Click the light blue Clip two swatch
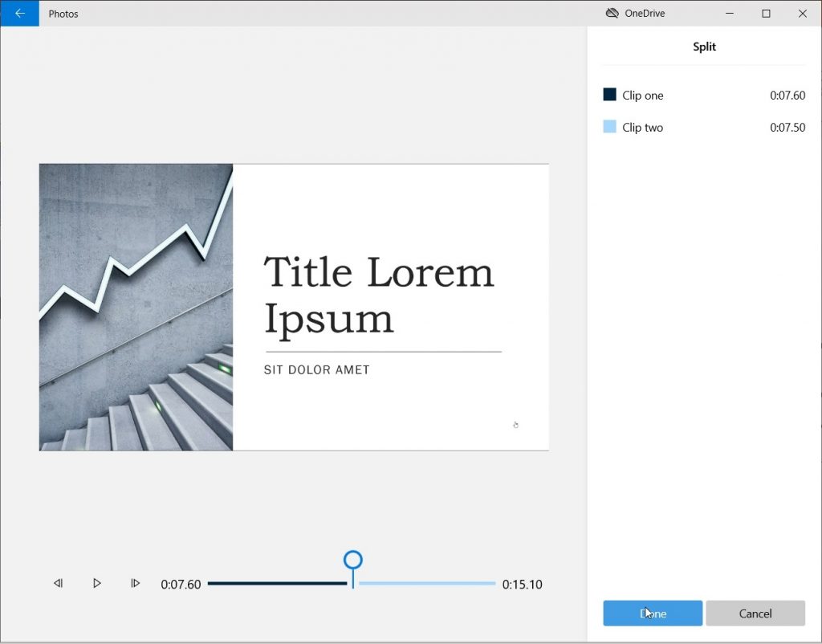The height and width of the screenshot is (644, 822). click(x=610, y=126)
